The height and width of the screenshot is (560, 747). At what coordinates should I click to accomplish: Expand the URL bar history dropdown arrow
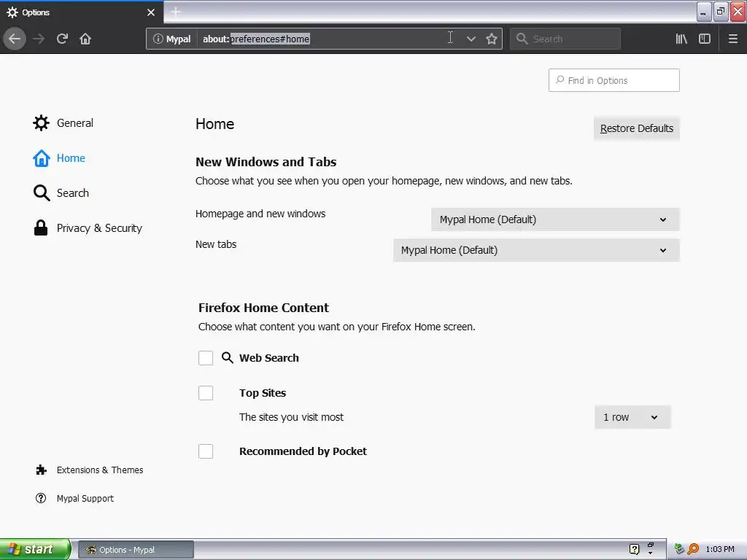[471, 39]
